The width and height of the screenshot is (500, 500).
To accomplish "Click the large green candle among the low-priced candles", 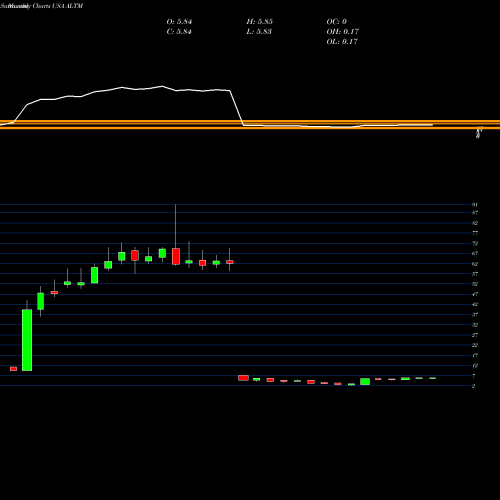I will point(365,382).
